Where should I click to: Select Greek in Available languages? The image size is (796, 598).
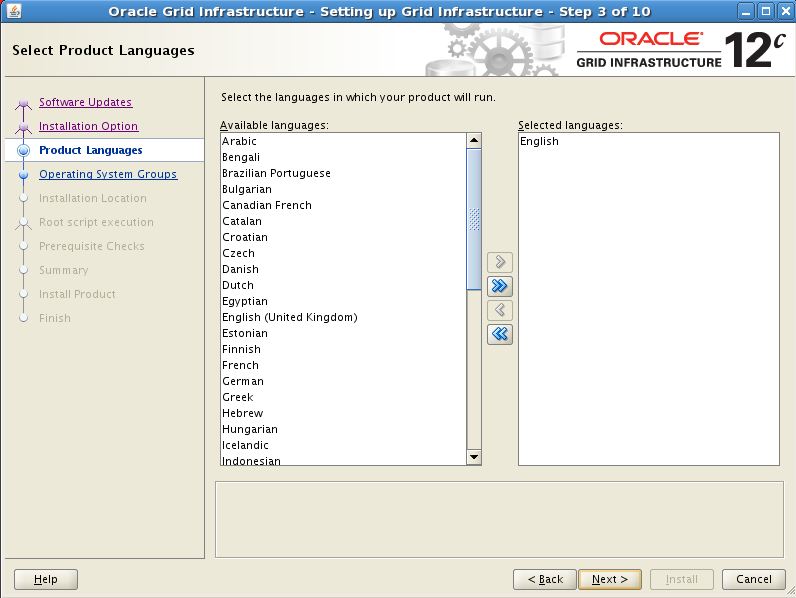343,397
